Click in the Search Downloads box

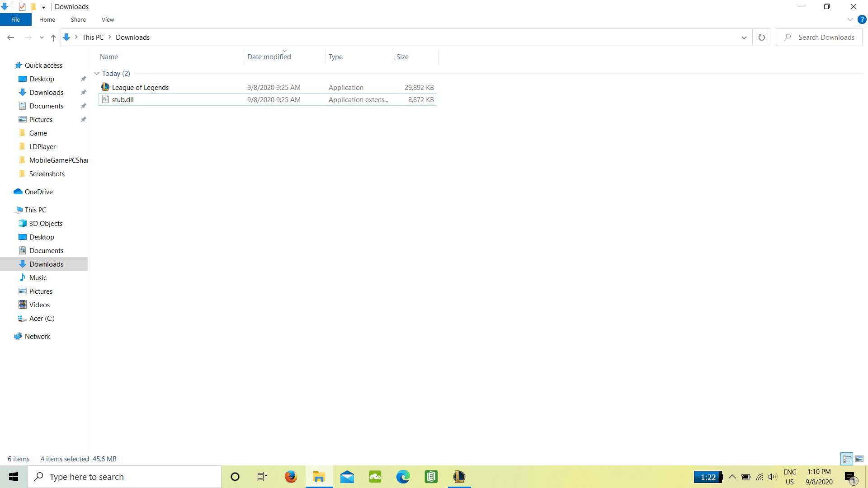[x=819, y=38]
